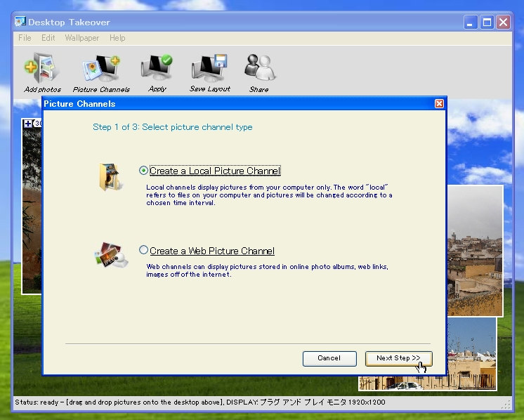Click the plus icon on left photo
524x420 pixels.
pyautogui.click(x=28, y=124)
